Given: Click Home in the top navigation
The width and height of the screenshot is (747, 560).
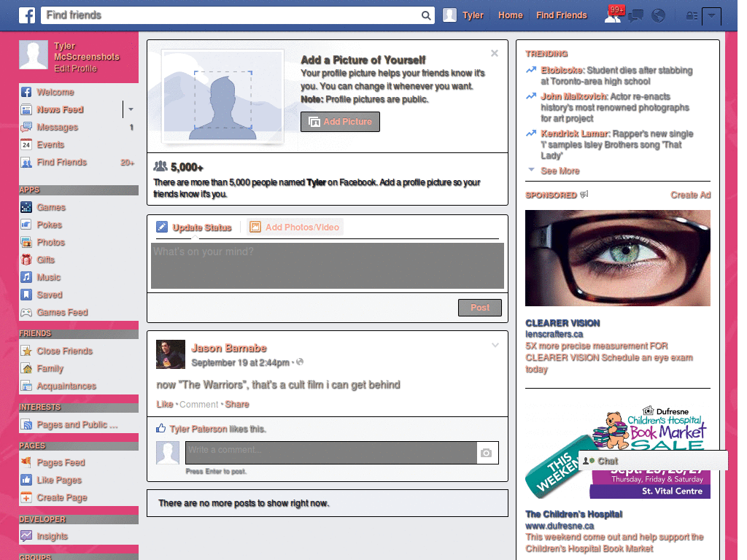Looking at the screenshot, I should (x=510, y=15).
